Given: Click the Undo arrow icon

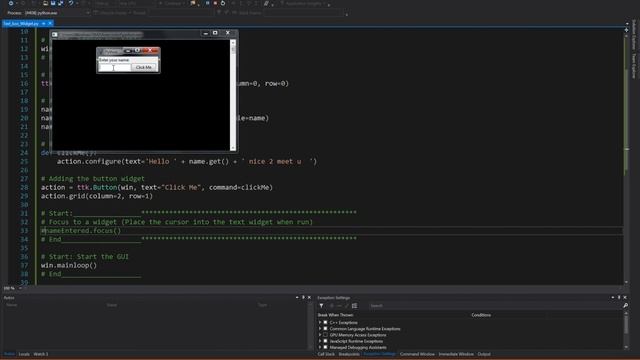Looking at the screenshot, I should (71, 3).
